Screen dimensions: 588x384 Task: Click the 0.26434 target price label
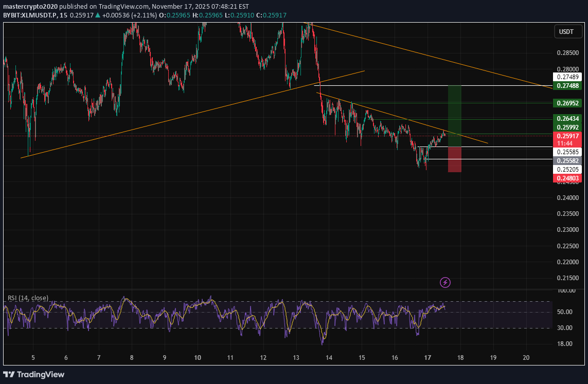tap(567, 119)
